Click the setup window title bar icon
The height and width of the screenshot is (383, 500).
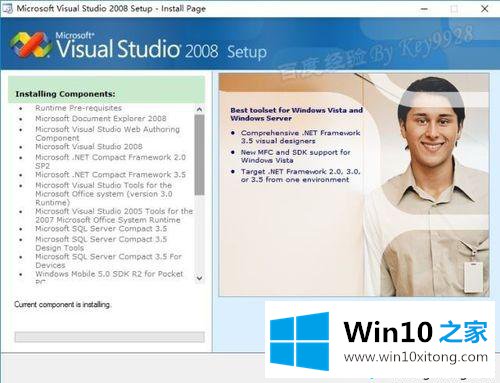coord(7,8)
